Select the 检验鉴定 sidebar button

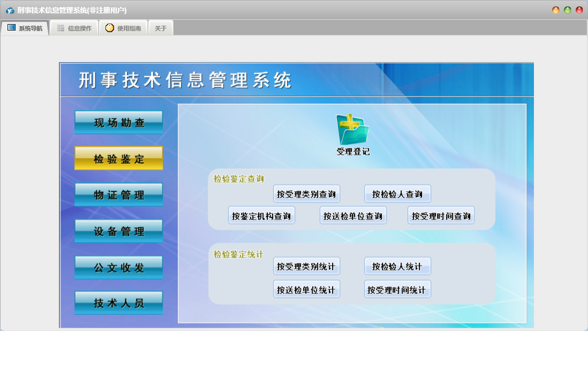pos(119,159)
